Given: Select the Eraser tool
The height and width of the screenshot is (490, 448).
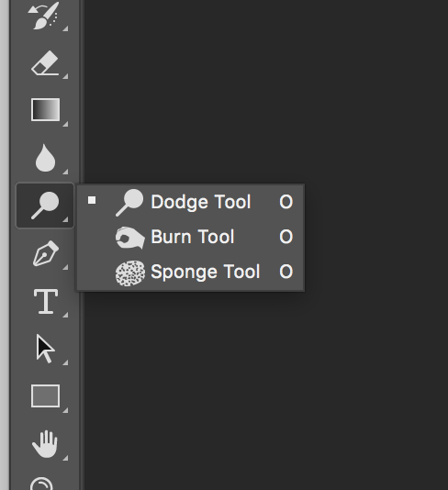Looking at the screenshot, I should point(45,63).
